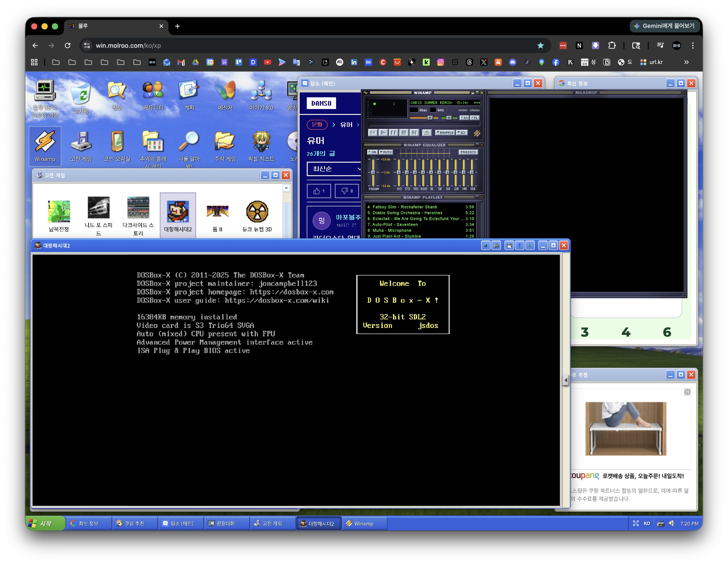Click the collapse arrow beside the DOSBox screen
The height and width of the screenshot is (564, 728).
(x=566, y=380)
